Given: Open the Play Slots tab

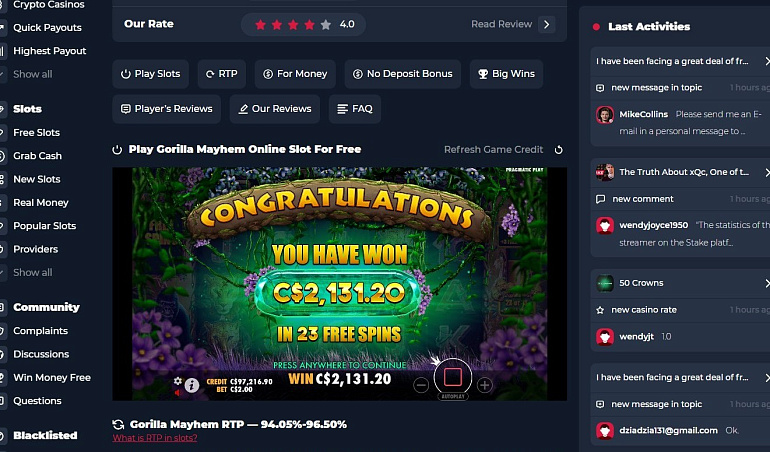Looking at the screenshot, I should (x=151, y=74).
